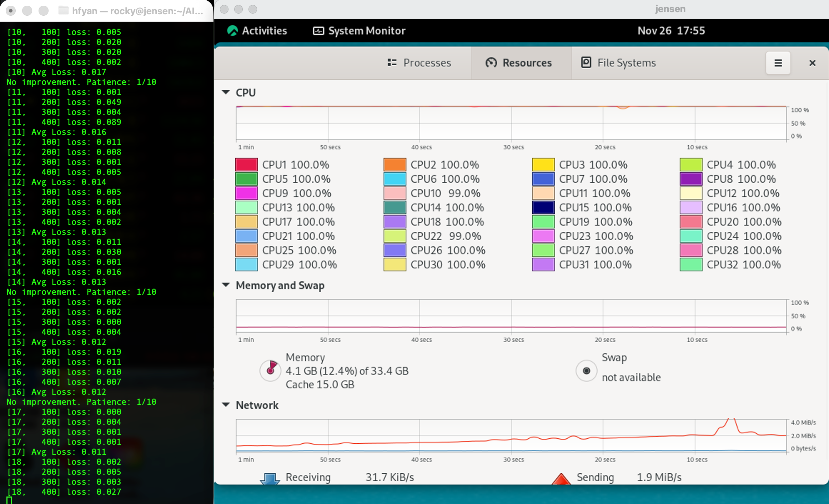Click the CPU9 magenta color swatch
This screenshot has height=504, width=829.
pos(246,193)
